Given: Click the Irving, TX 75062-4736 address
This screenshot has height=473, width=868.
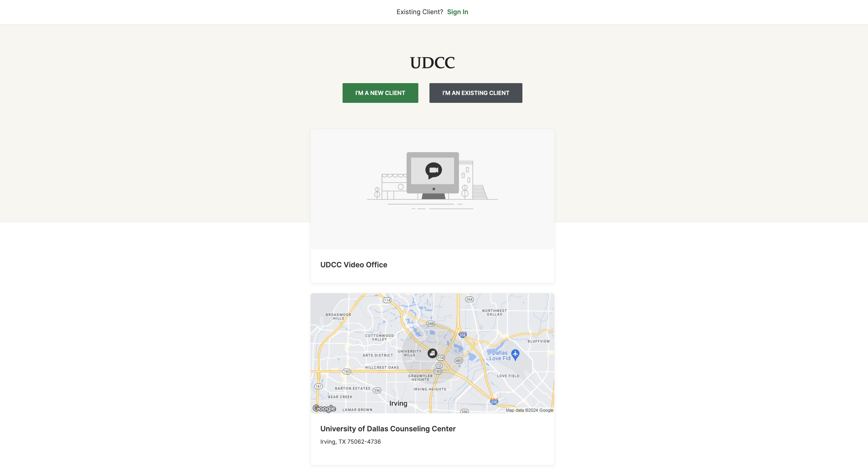Looking at the screenshot, I should [x=350, y=441].
